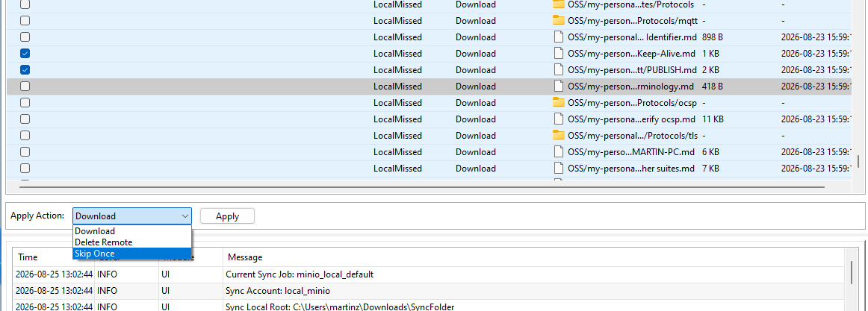Click the file icon next to tt/PUBLISH.md

[558, 70]
